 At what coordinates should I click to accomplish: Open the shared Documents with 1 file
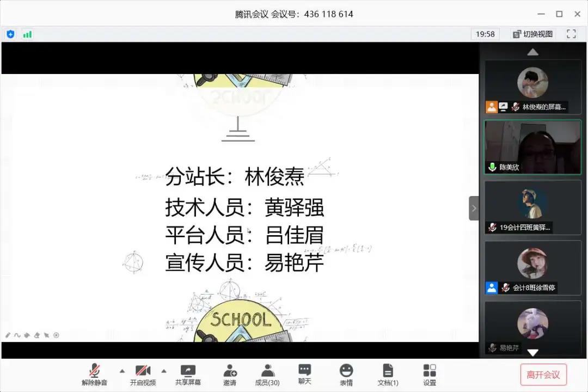coord(388,373)
